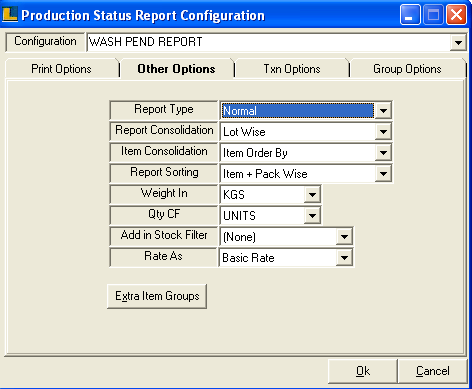472x389 pixels.
Task: Click the Extra Item Groups button
Action: click(x=157, y=296)
